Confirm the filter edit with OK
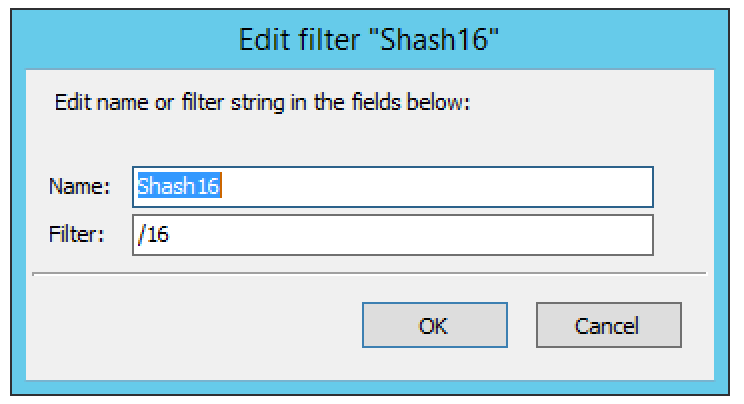This screenshot has width=744, height=404. 435,325
